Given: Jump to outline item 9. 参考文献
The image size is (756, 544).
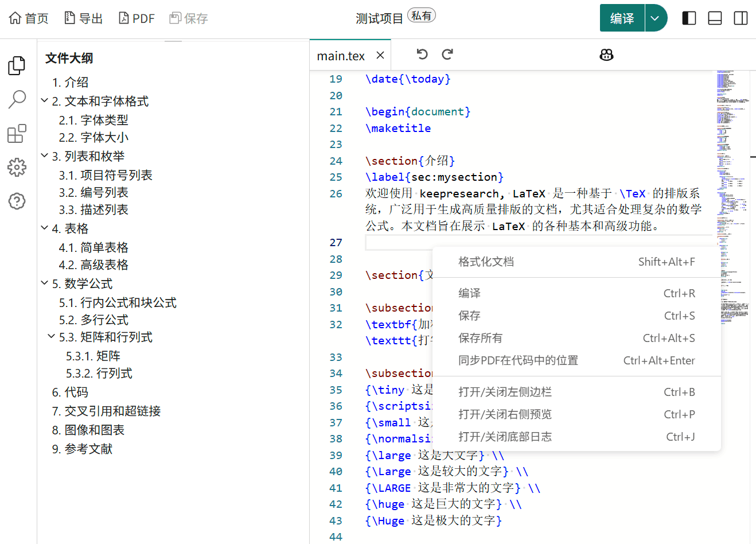Looking at the screenshot, I should coord(82,449).
